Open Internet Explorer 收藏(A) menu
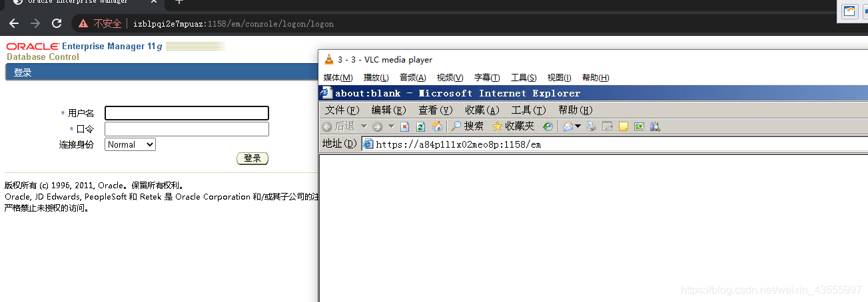The image size is (868, 302). point(482,110)
